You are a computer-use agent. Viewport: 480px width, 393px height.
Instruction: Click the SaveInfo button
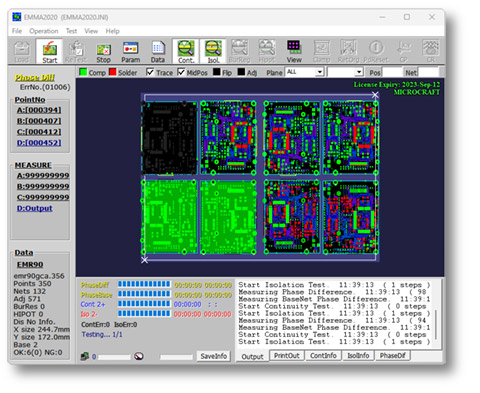(x=213, y=356)
